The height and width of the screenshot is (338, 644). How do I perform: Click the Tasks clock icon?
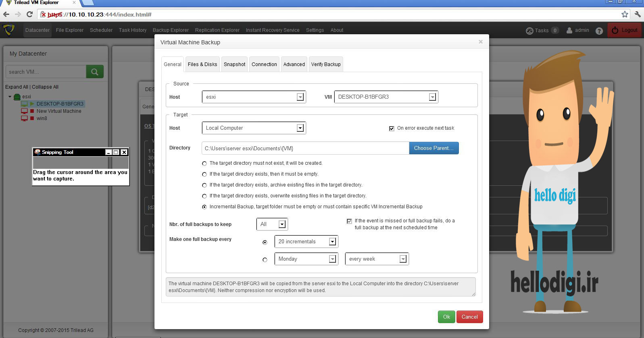point(529,31)
